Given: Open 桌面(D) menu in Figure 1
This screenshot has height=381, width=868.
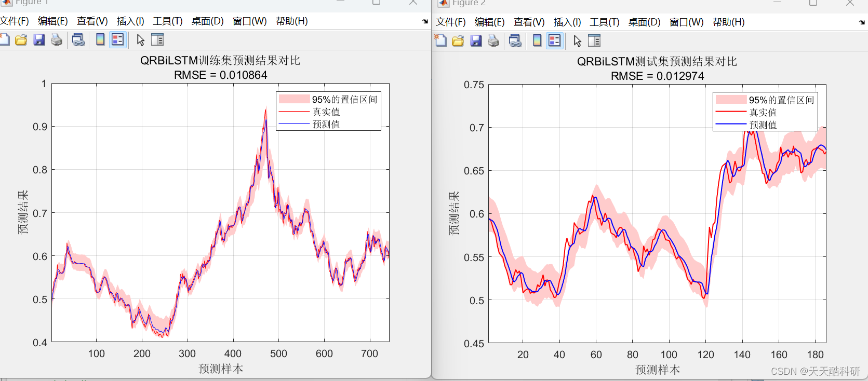Looking at the screenshot, I should [208, 21].
